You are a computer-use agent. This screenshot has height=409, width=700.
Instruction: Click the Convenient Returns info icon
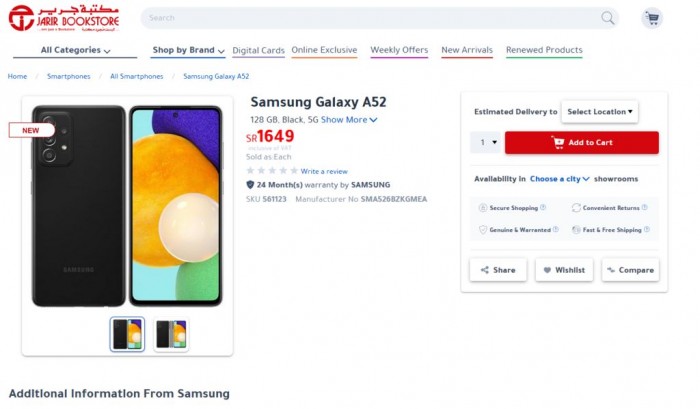point(644,208)
